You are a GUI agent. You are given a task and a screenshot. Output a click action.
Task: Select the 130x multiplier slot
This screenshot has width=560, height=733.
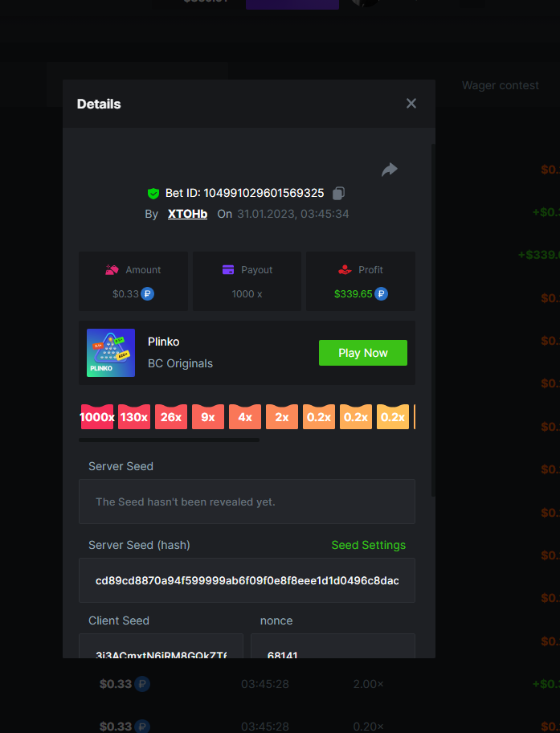[134, 417]
